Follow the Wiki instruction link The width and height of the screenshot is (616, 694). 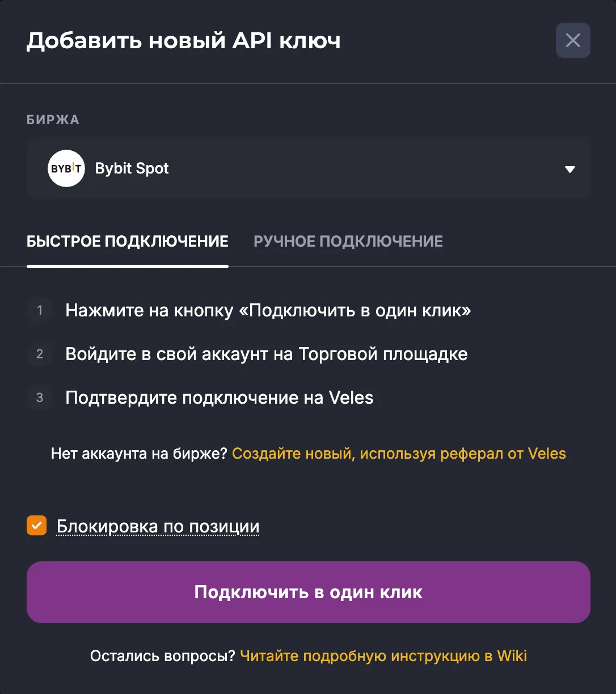pos(384,655)
